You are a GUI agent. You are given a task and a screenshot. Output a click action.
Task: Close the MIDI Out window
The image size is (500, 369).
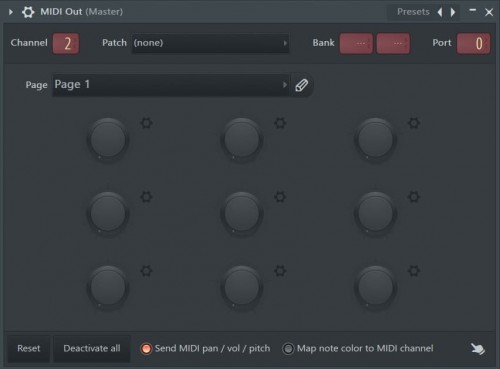point(489,12)
